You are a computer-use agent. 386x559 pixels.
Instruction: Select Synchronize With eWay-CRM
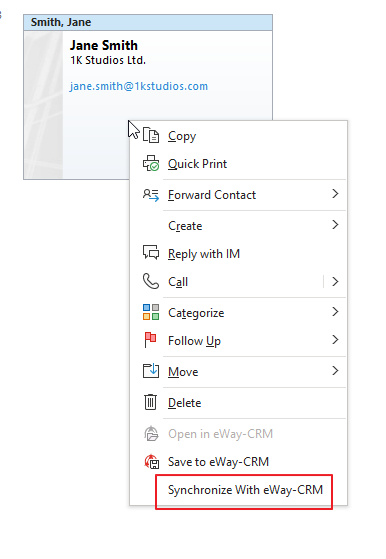238,490
